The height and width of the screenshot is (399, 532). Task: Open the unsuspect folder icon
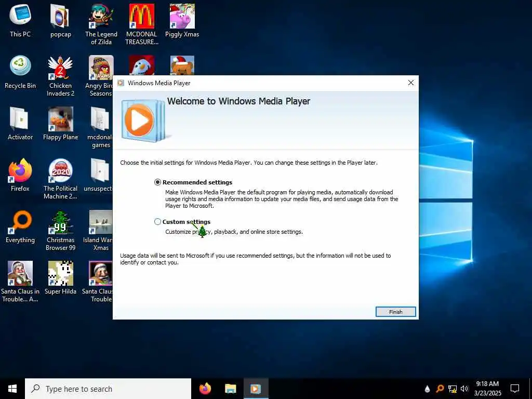[98, 175]
